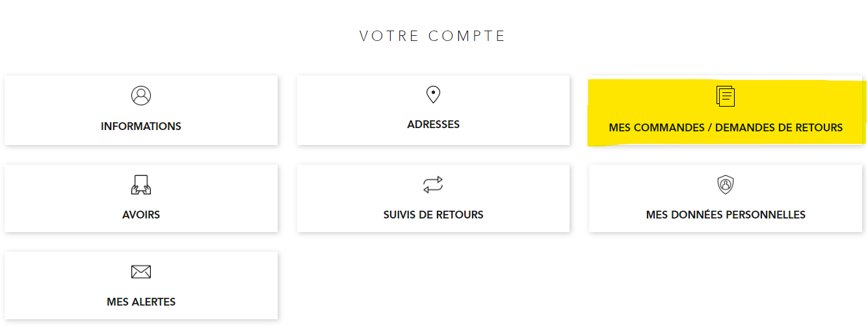Select the AVOIRS label
This screenshot has height=329, width=868.
(x=141, y=215)
